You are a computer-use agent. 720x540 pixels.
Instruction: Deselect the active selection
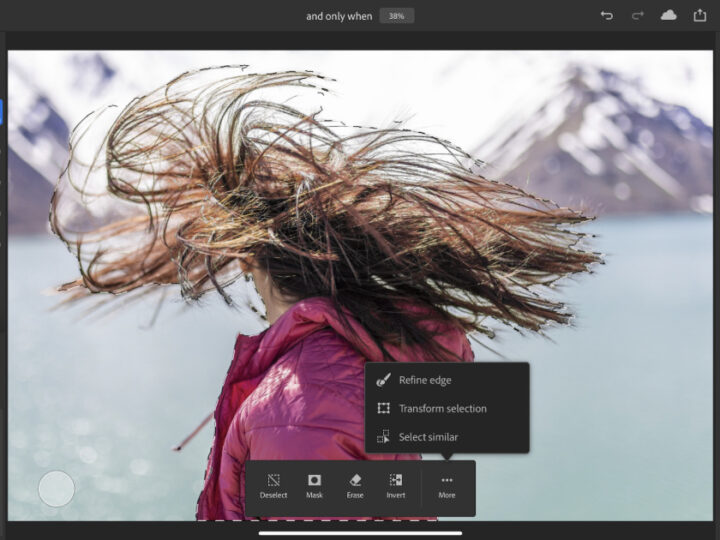[x=273, y=487]
